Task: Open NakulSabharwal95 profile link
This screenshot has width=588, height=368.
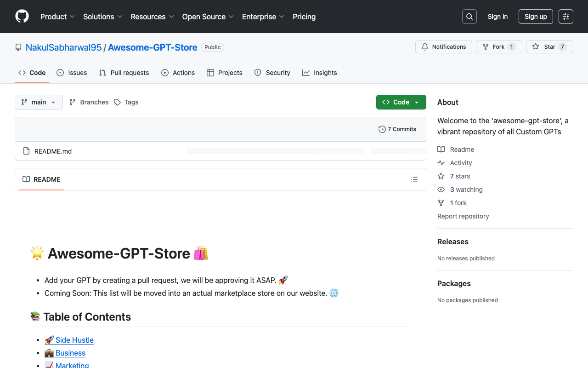Action: [x=63, y=47]
